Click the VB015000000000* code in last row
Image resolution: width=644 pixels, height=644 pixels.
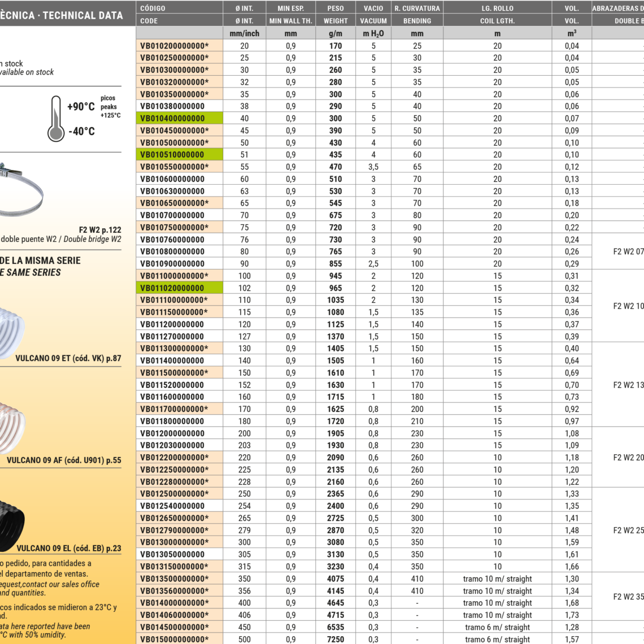click(x=175, y=639)
